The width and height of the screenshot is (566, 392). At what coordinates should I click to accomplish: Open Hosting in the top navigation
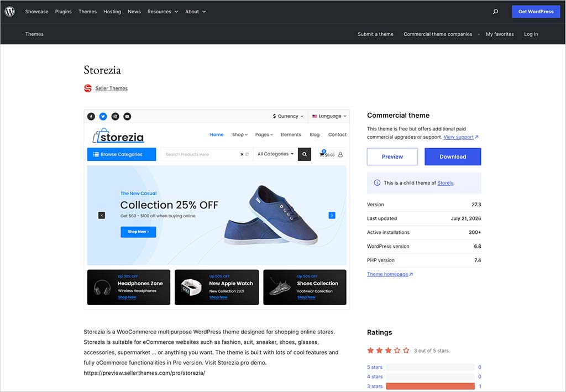point(112,12)
